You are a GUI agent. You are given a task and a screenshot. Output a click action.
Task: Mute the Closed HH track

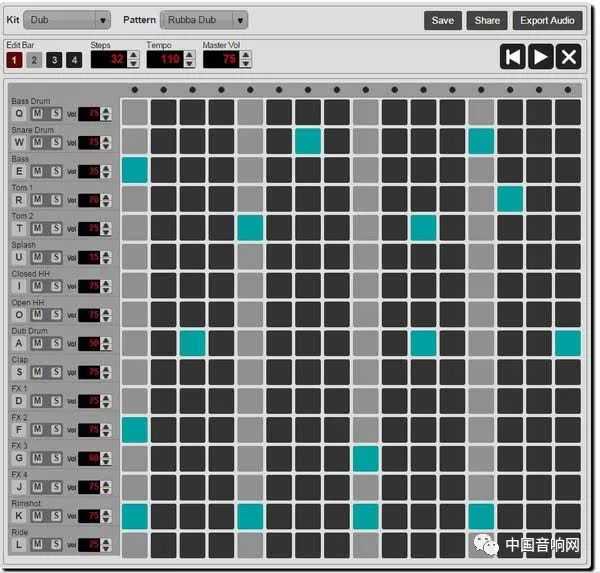[38, 286]
